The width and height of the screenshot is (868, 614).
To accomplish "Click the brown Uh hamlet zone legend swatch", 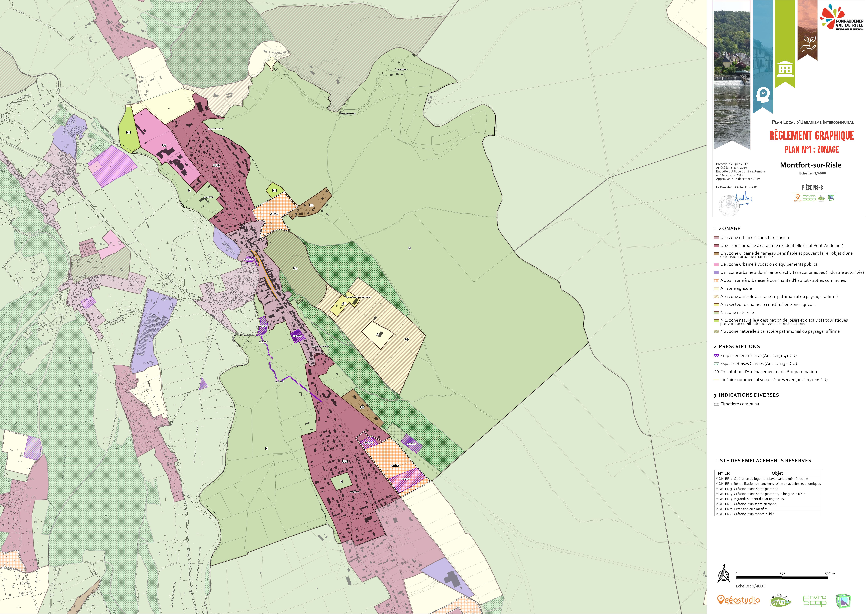I will 716,254.
